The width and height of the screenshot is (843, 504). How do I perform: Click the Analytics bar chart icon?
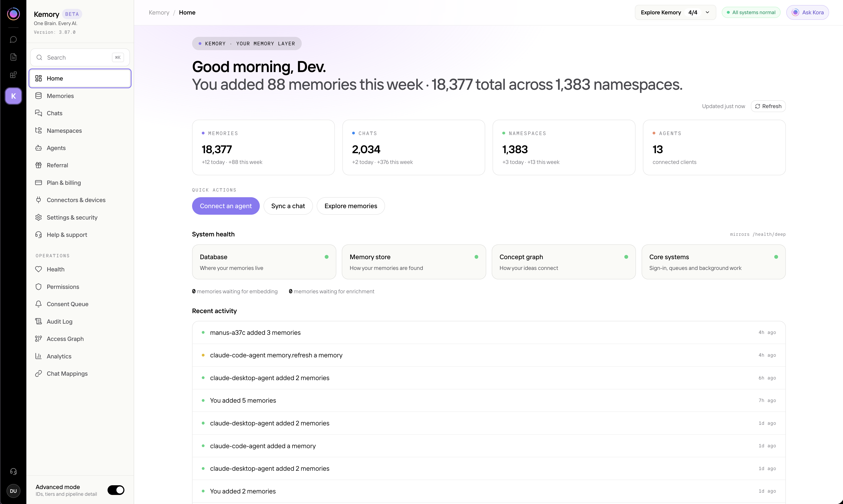39,356
